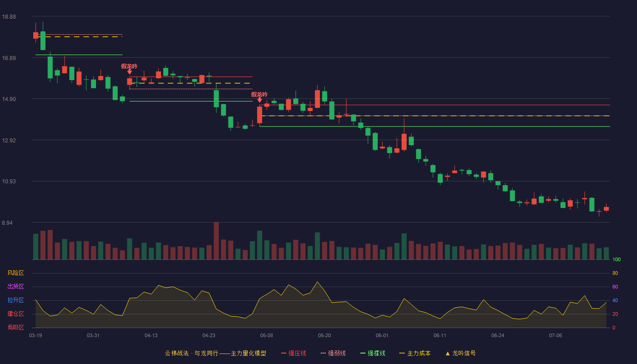
Task: Toggle the 主力成本 legend item
Action: (415, 353)
